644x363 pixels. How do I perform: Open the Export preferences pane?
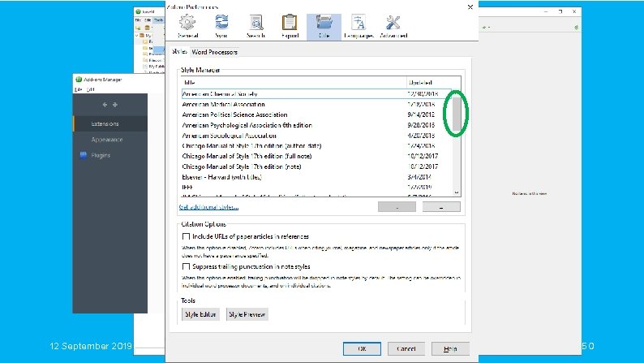pyautogui.click(x=290, y=27)
